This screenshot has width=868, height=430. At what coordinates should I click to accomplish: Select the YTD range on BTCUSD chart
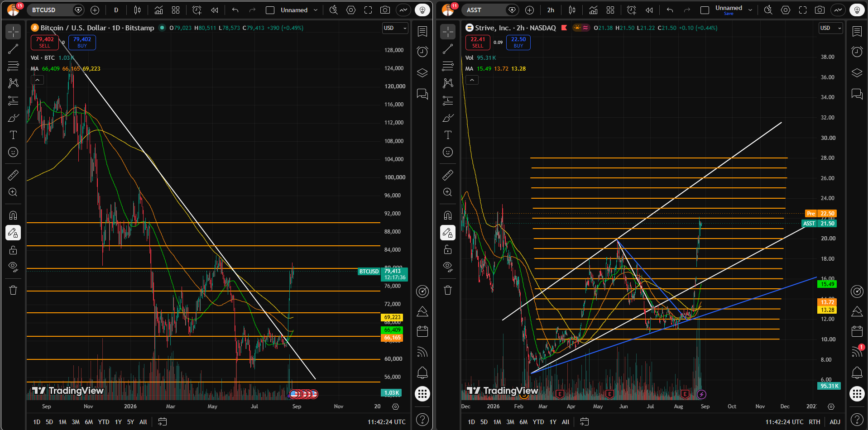(104, 422)
